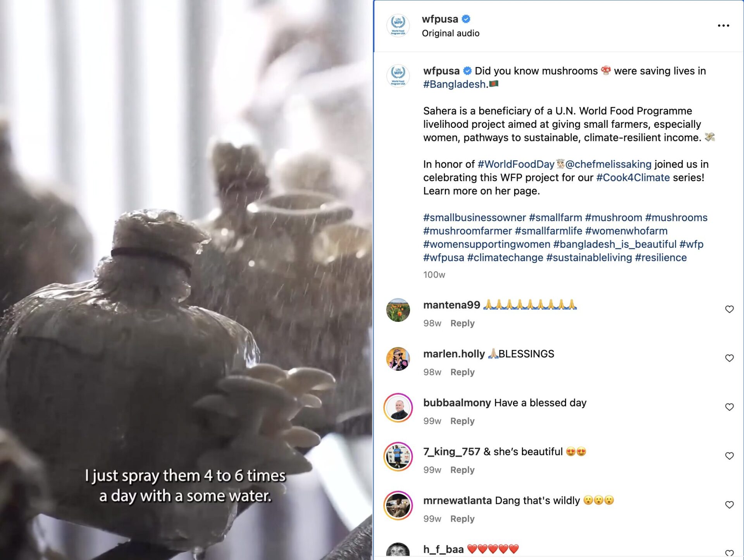Like mantena99's comment with the heart

tap(729, 309)
